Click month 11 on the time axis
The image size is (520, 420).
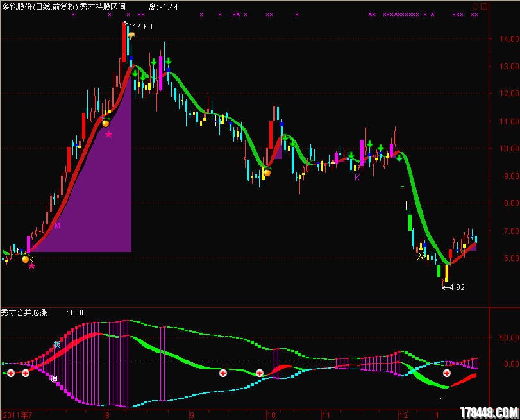(x=326, y=415)
